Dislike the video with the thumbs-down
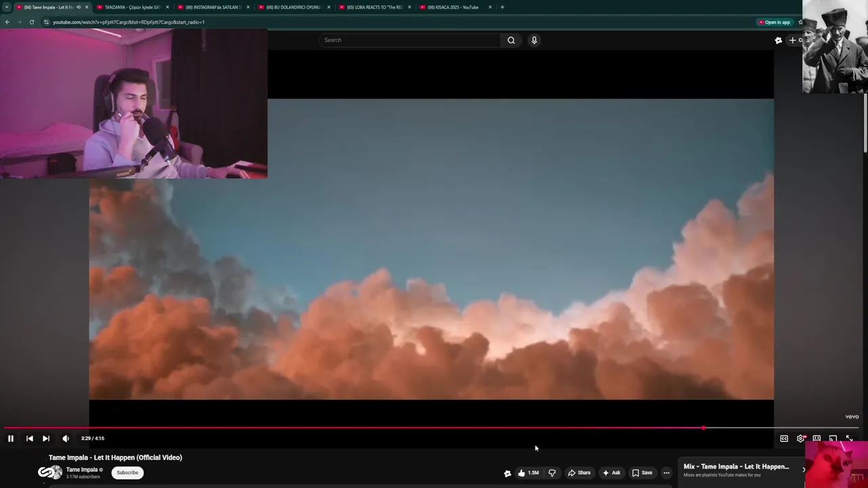The image size is (868, 488). [552, 473]
